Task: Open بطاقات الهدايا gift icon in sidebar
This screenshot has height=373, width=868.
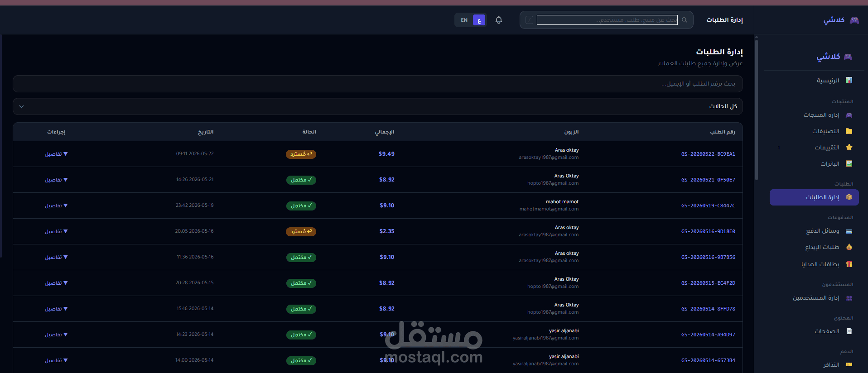Action: tap(849, 264)
